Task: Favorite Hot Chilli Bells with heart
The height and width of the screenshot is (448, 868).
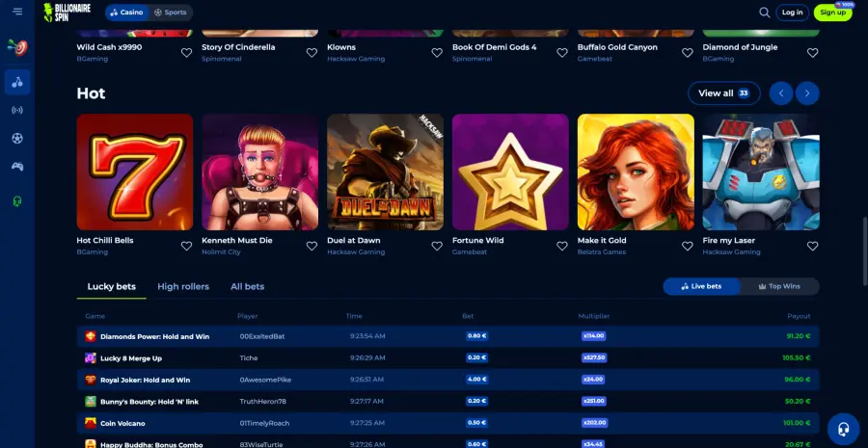Action: [186, 246]
